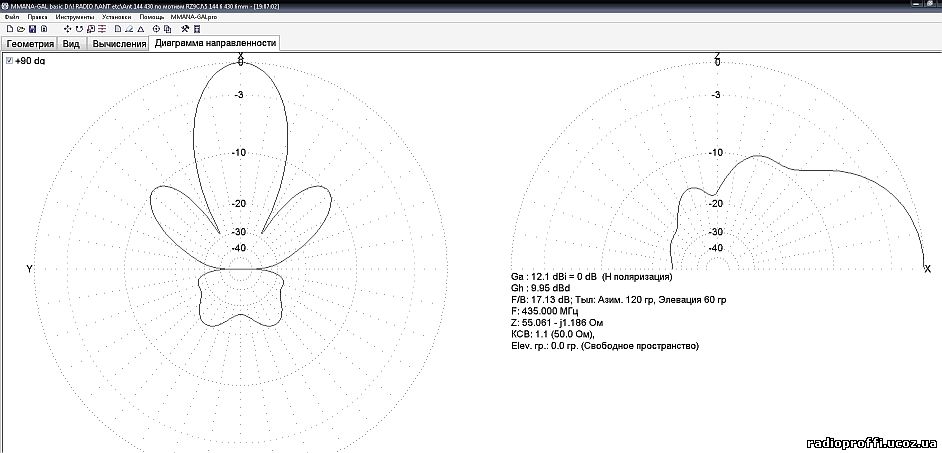Click the -40 ring label on the right plot
Screen dimensions: 942x453
coord(716,248)
